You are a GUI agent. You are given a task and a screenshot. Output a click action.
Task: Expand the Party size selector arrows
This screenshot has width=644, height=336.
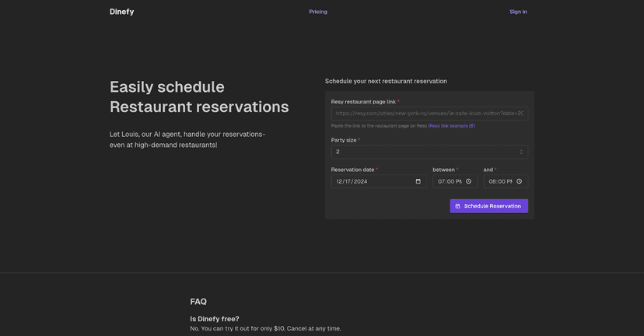point(520,152)
